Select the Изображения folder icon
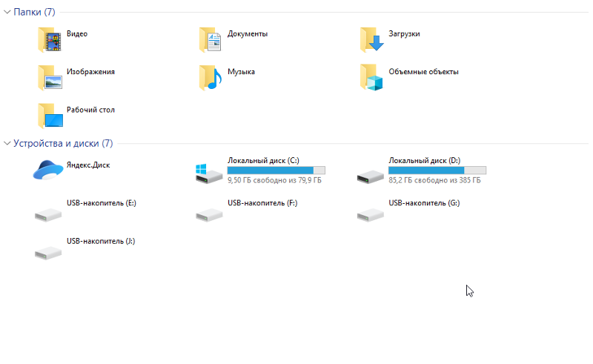 coord(50,78)
